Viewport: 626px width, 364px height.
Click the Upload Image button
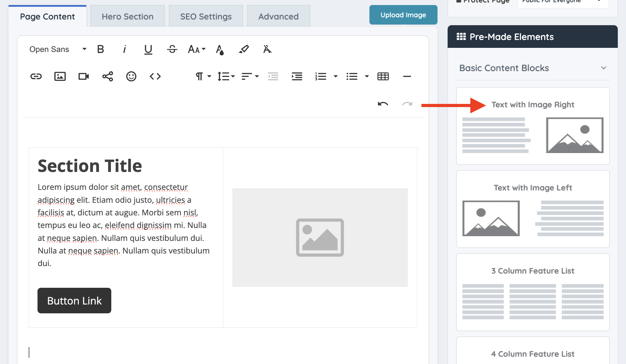click(x=403, y=15)
